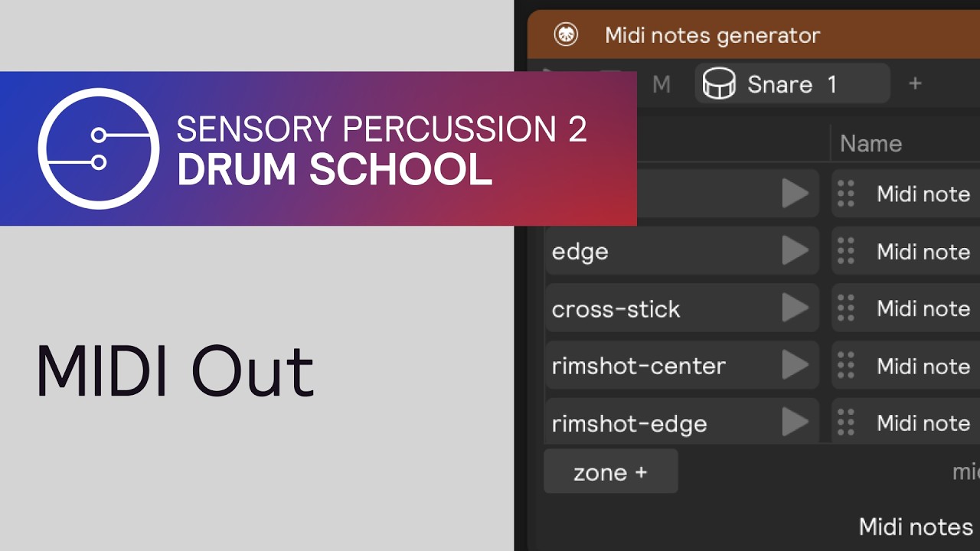Click the Name column header
Screen dimensions: 980x551
coord(871,143)
